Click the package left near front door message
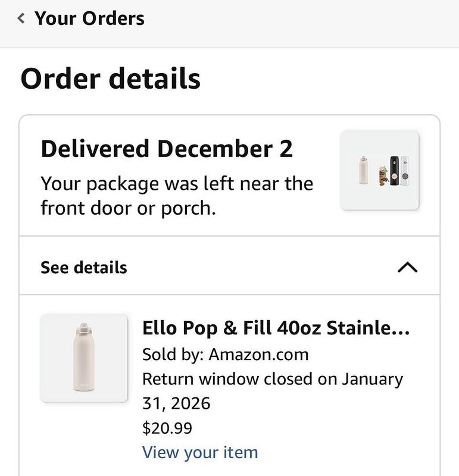459x476 pixels. coord(177,196)
